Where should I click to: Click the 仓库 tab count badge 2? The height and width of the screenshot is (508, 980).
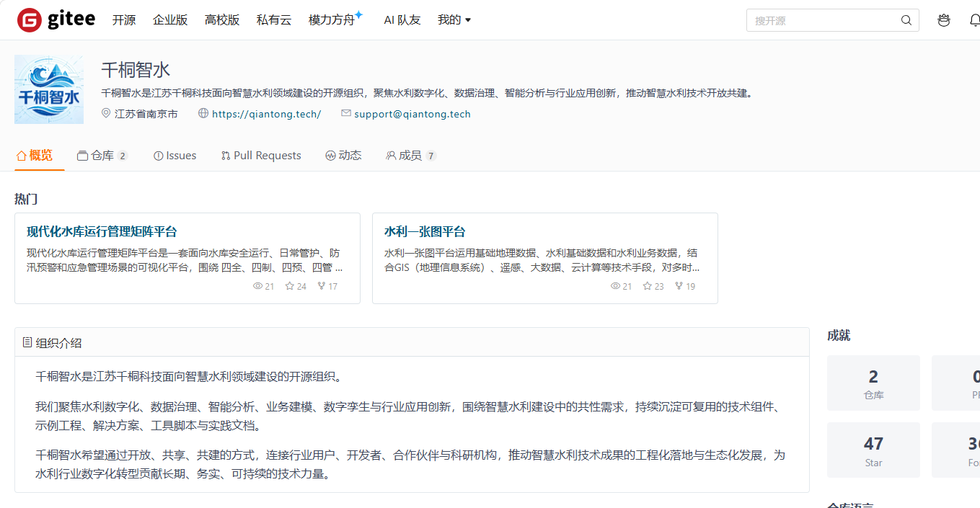122,156
